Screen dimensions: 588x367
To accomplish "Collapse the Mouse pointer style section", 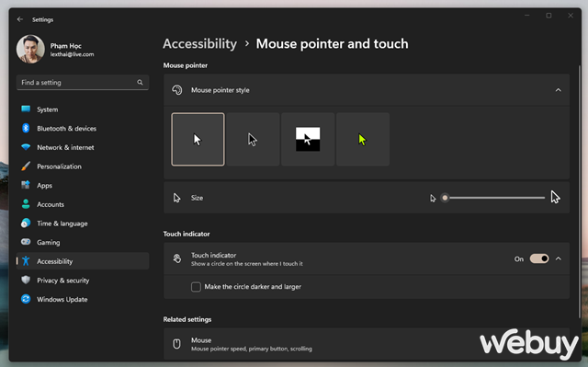I will click(558, 90).
